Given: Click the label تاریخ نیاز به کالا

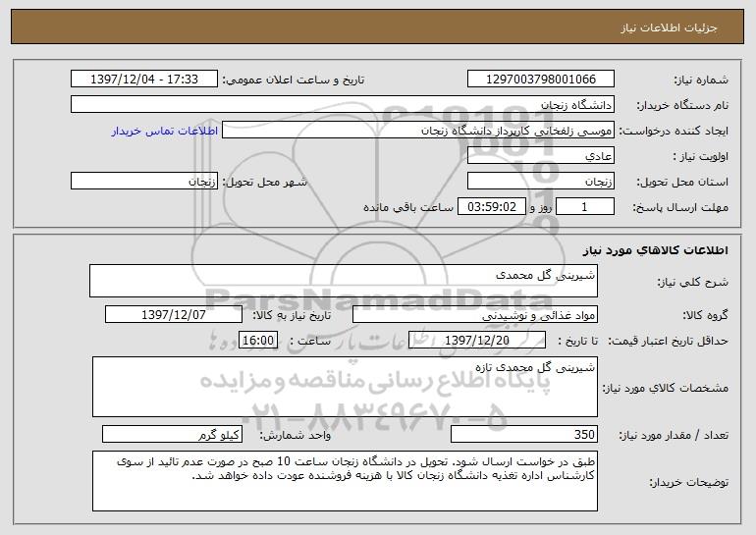Looking at the screenshot, I should click(292, 316).
